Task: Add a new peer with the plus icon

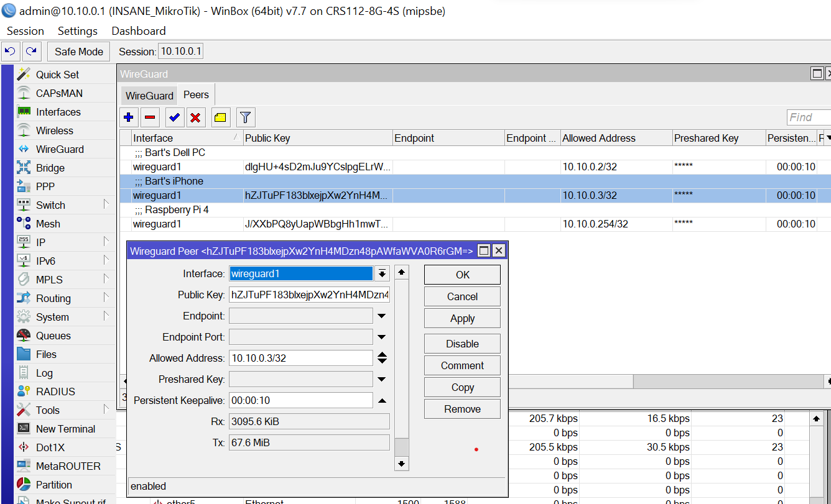Action: 129,117
